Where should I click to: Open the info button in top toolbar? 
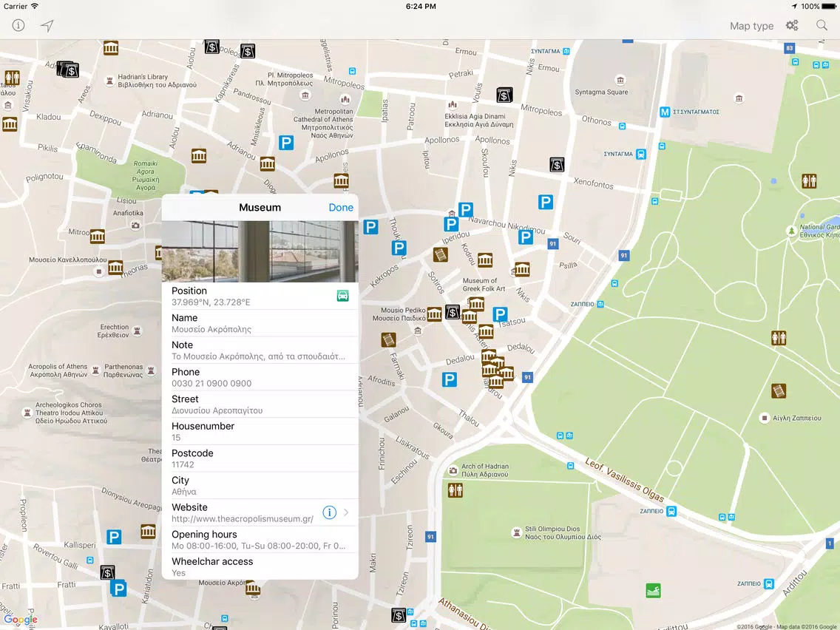click(18, 25)
